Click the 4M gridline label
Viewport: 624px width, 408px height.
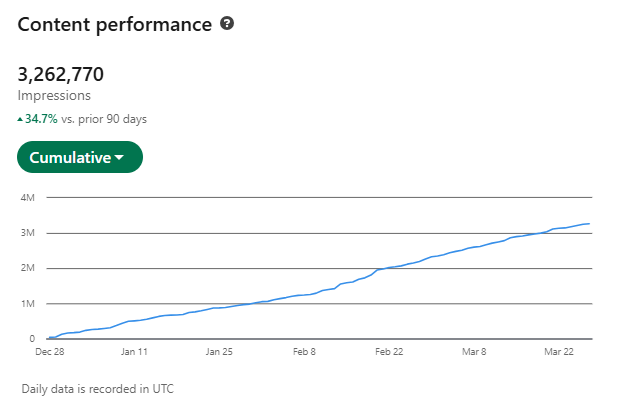[x=28, y=197]
